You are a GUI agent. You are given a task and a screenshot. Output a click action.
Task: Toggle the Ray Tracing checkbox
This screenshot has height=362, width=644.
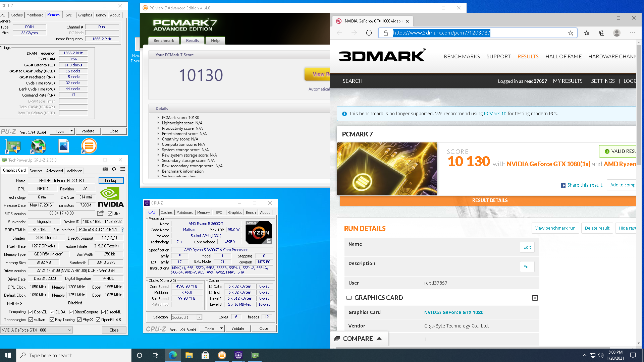(52, 320)
